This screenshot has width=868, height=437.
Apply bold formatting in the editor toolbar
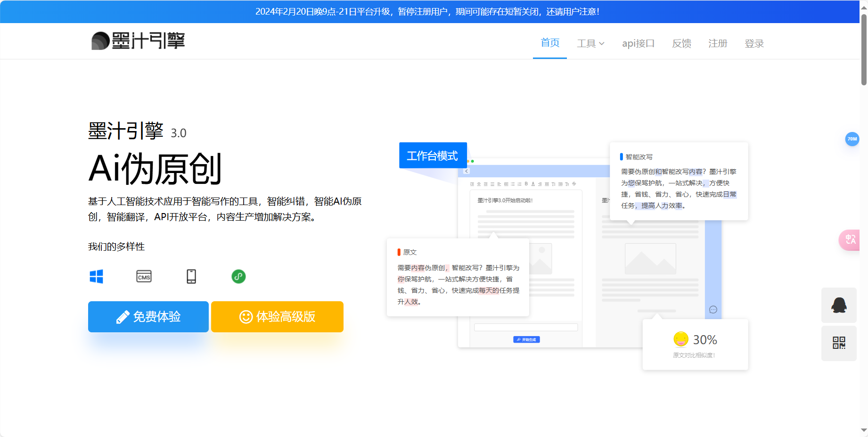tap(526, 184)
